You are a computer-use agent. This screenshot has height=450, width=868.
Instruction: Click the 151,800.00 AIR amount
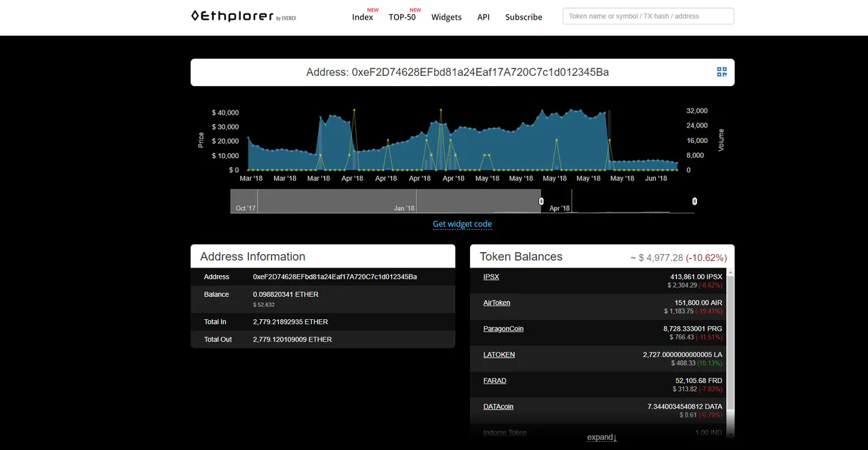[x=698, y=303]
